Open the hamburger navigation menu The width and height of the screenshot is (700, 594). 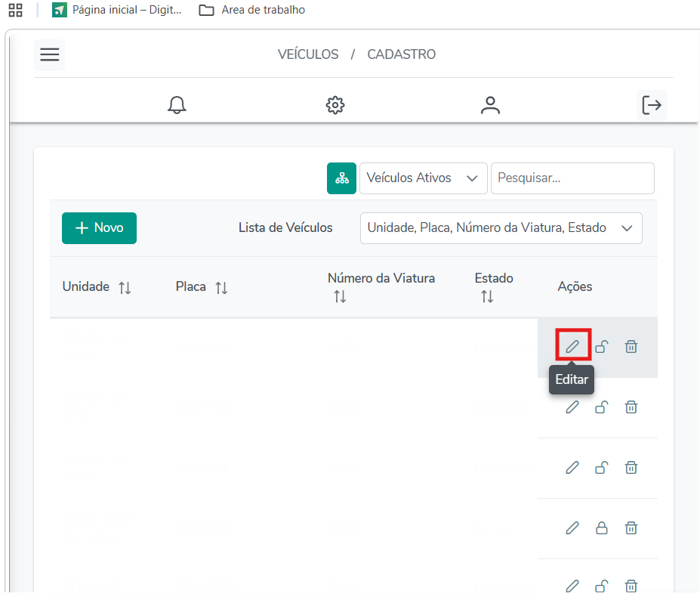tap(49, 54)
